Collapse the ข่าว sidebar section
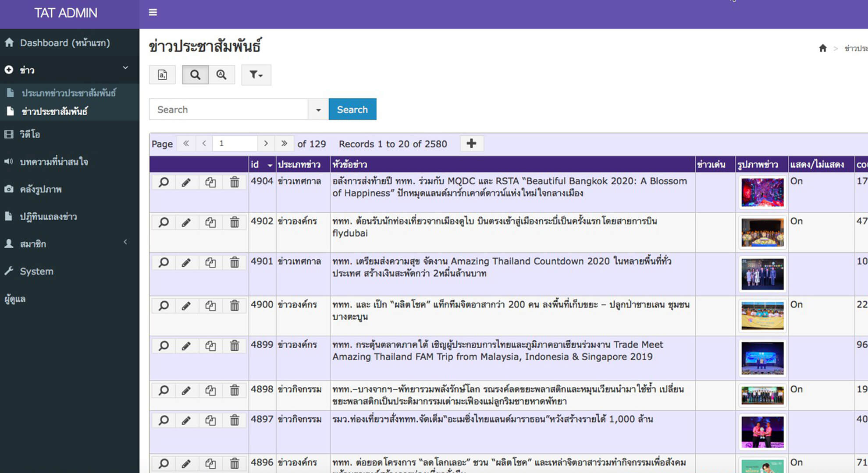Viewport: 868px width, 473px height. (69, 70)
